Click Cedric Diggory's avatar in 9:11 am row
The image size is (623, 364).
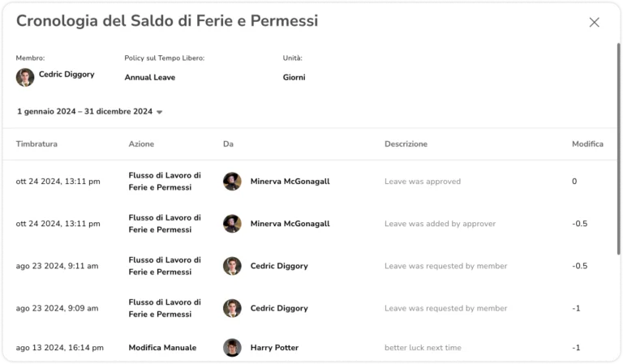[x=232, y=266]
